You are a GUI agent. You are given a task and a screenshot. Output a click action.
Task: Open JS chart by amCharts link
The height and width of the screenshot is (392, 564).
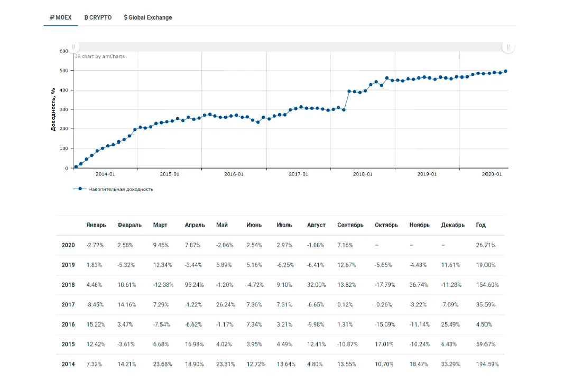click(99, 57)
